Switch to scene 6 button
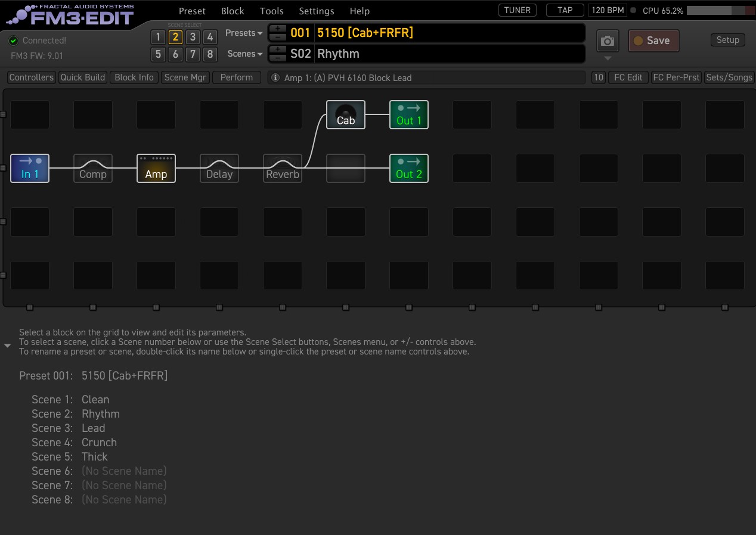Screen dimensions: 756x535 [175, 54]
